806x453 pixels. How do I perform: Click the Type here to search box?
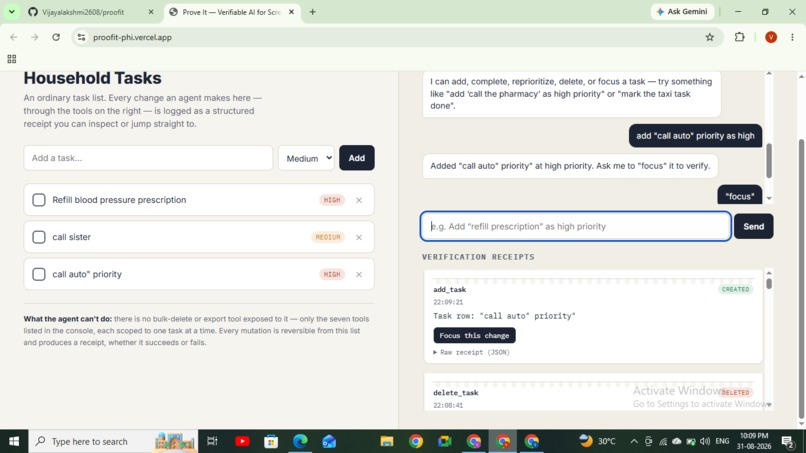click(x=113, y=441)
